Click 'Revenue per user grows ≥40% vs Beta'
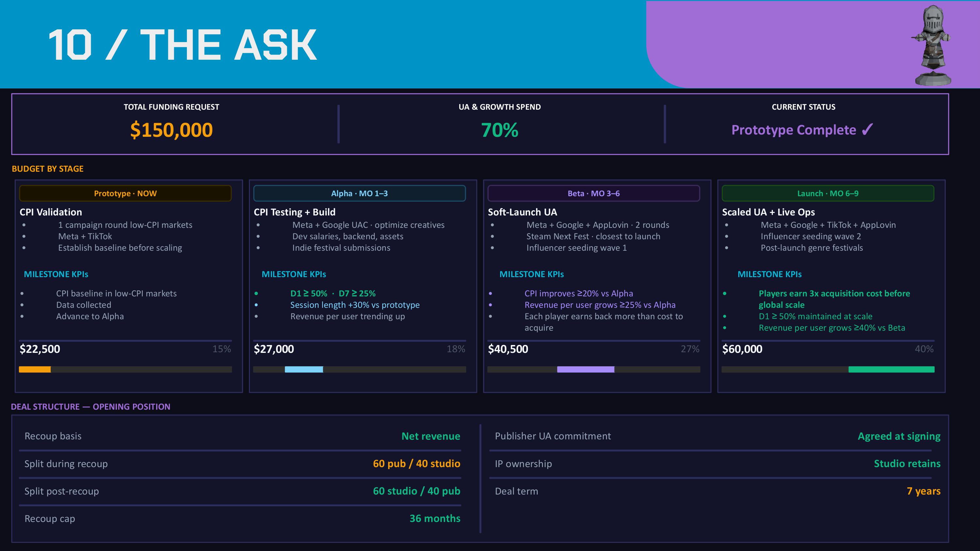 coord(832,327)
